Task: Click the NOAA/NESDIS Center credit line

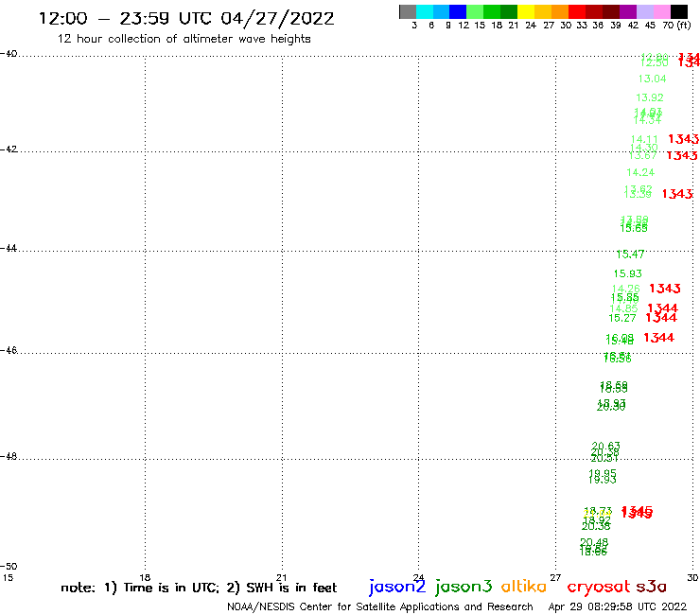Action: 380,606
